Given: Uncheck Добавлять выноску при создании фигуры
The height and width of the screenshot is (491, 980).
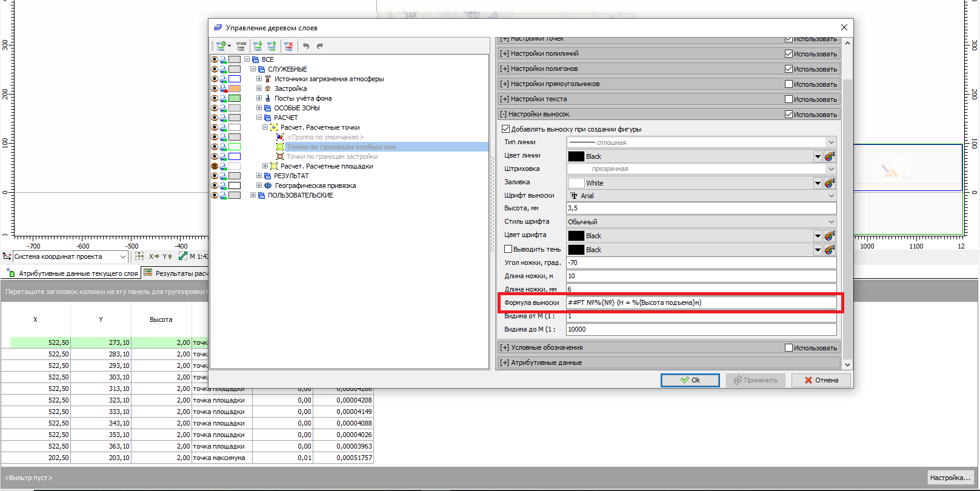Looking at the screenshot, I should [506, 129].
